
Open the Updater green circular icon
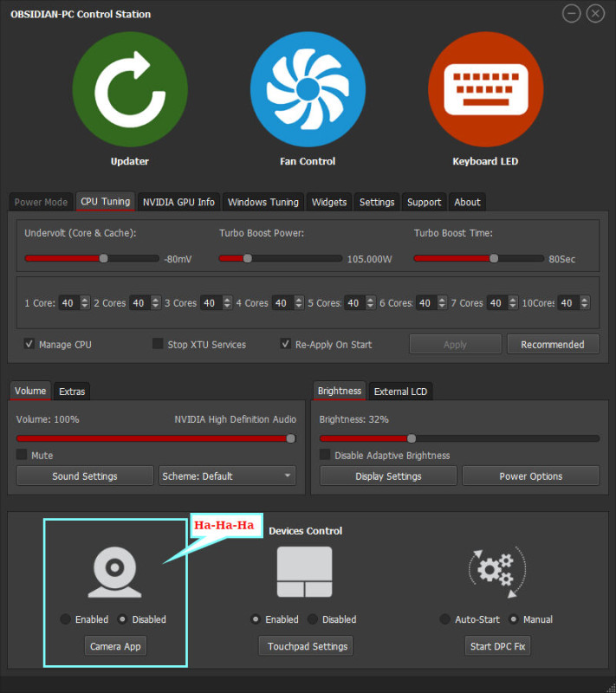(x=130, y=89)
